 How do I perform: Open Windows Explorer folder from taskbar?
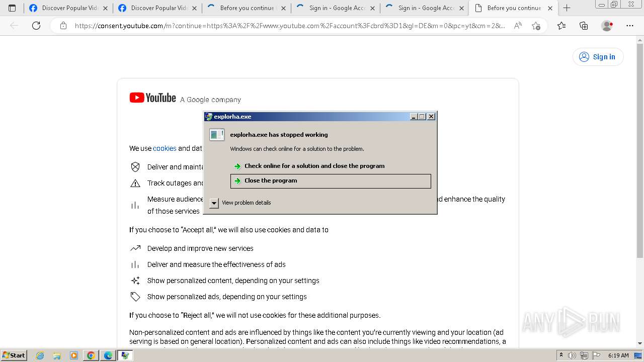[57, 355]
